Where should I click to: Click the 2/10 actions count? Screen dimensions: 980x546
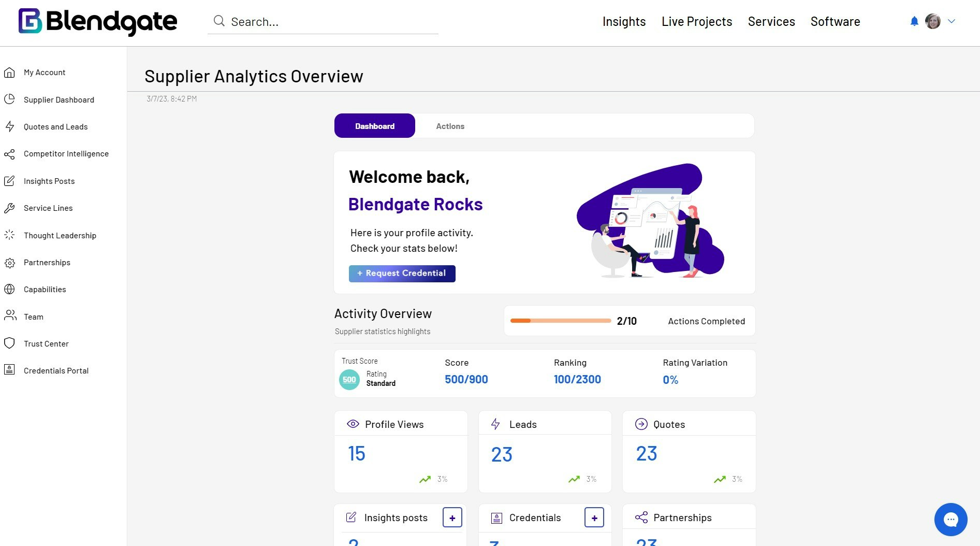[x=626, y=321]
